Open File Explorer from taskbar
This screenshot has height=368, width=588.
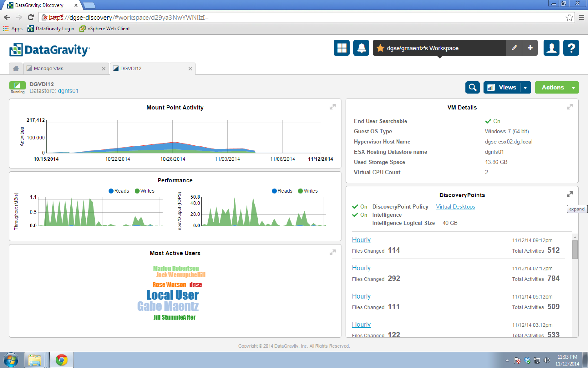pos(35,360)
